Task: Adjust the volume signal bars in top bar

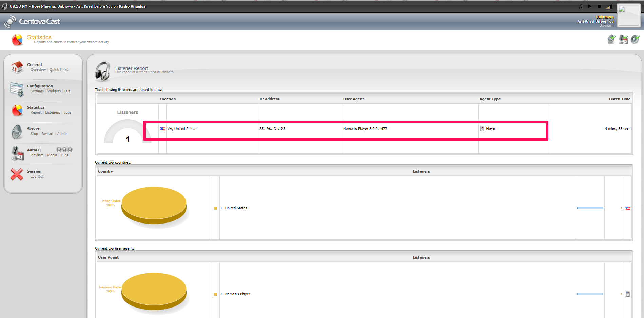Action: (x=609, y=7)
